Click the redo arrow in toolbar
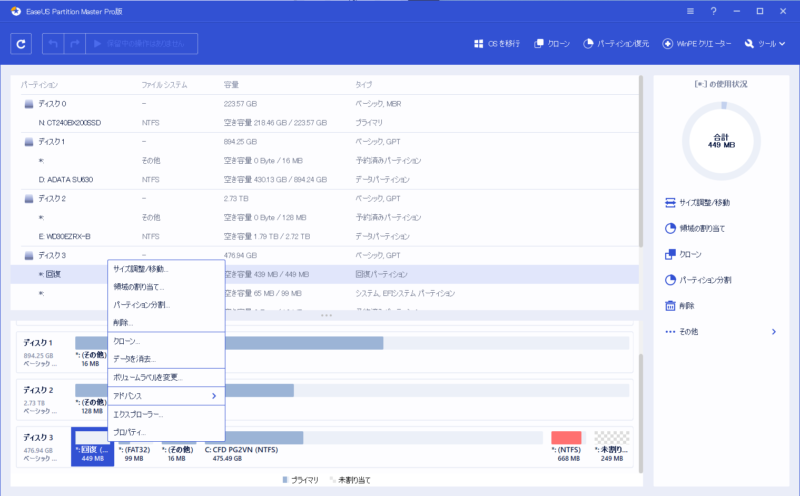800x496 pixels. [x=74, y=44]
